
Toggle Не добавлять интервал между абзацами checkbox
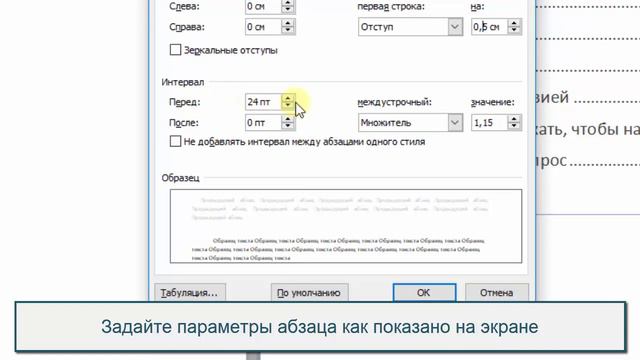[x=176, y=141]
